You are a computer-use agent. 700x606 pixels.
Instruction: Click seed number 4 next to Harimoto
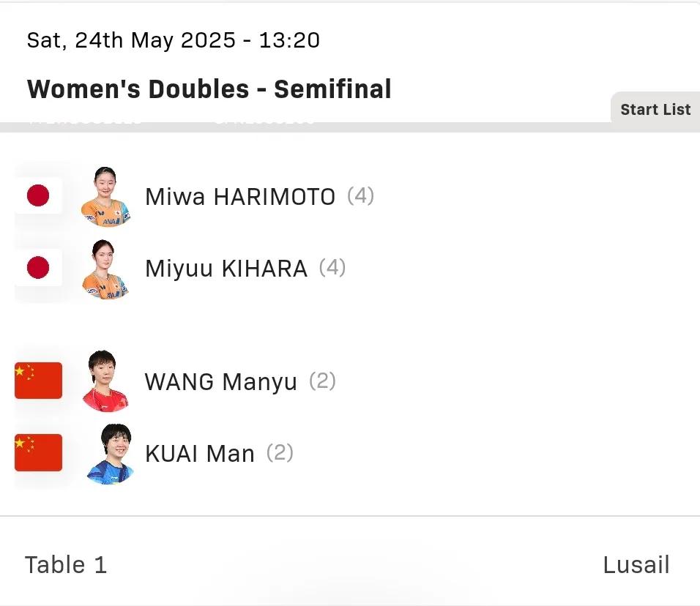[361, 196]
